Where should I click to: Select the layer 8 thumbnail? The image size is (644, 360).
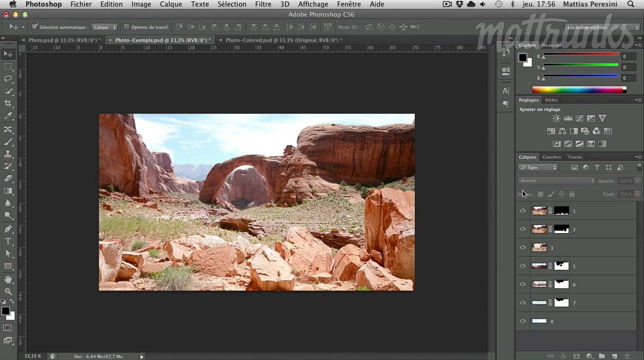(x=539, y=321)
